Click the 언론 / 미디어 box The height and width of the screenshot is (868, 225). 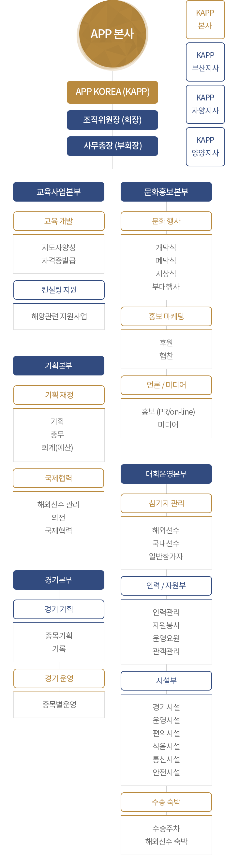[x=166, y=385]
